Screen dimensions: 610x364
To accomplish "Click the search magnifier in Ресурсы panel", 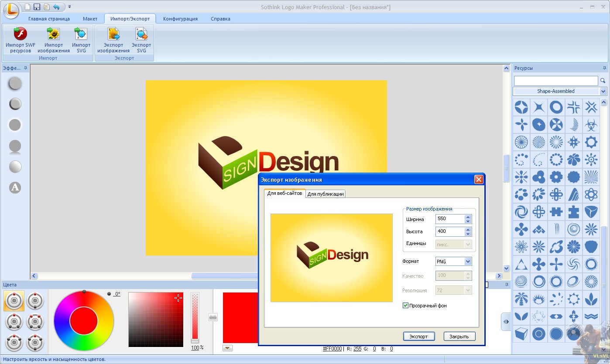I will coord(603,81).
